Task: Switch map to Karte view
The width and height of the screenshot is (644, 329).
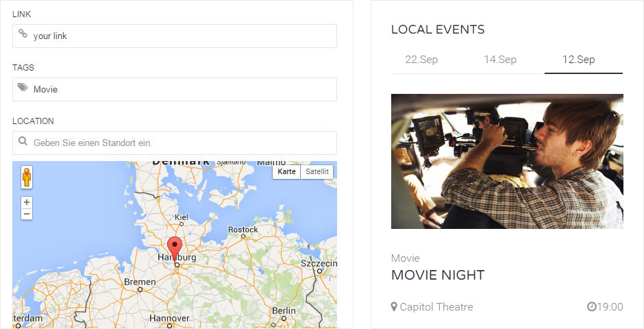Action: (x=286, y=171)
